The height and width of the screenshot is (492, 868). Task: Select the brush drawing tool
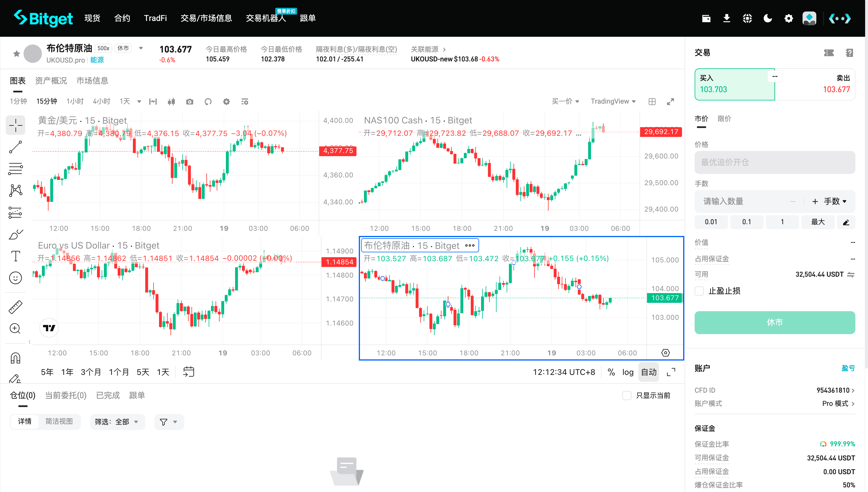point(15,234)
